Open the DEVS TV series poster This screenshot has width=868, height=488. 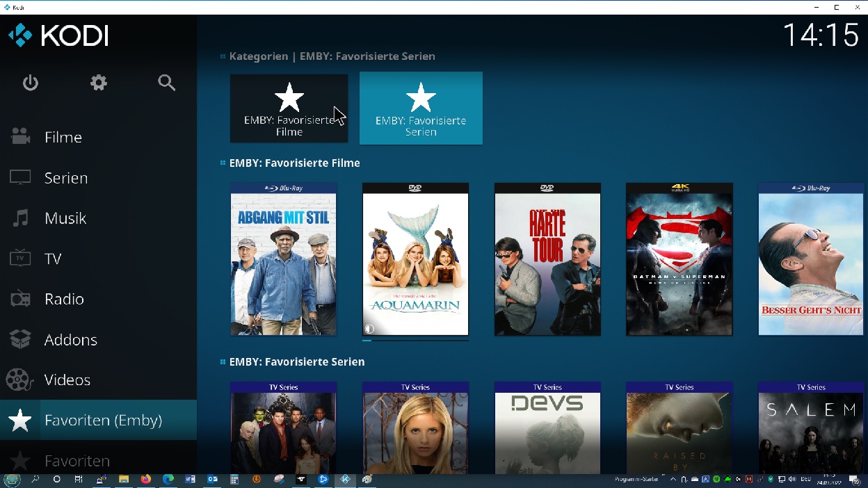click(547, 428)
